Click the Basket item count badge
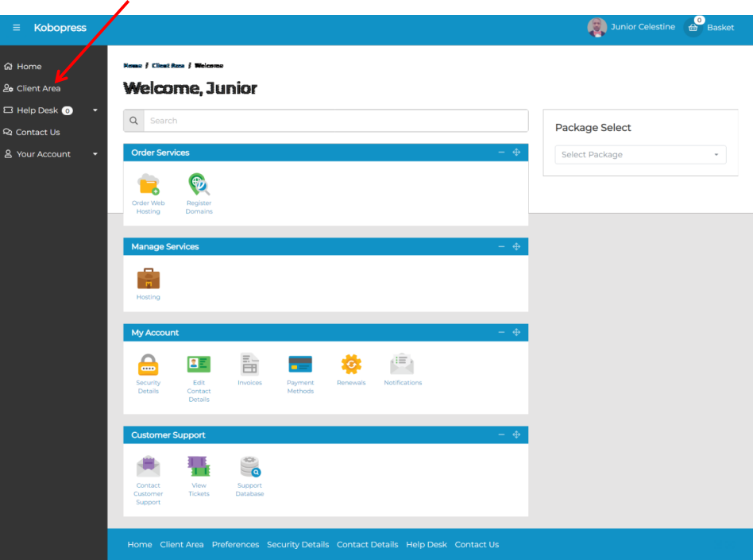 point(699,20)
